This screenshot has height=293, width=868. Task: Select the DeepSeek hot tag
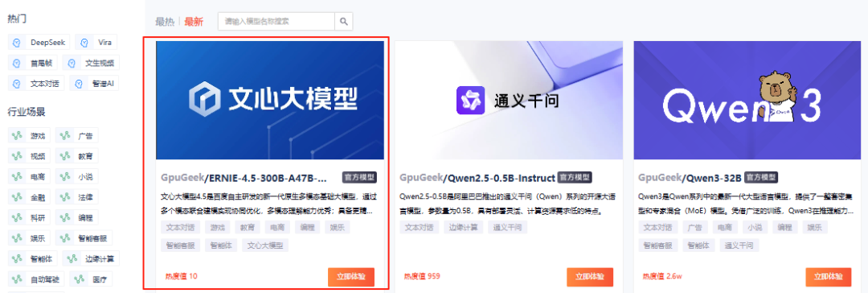[x=39, y=42]
